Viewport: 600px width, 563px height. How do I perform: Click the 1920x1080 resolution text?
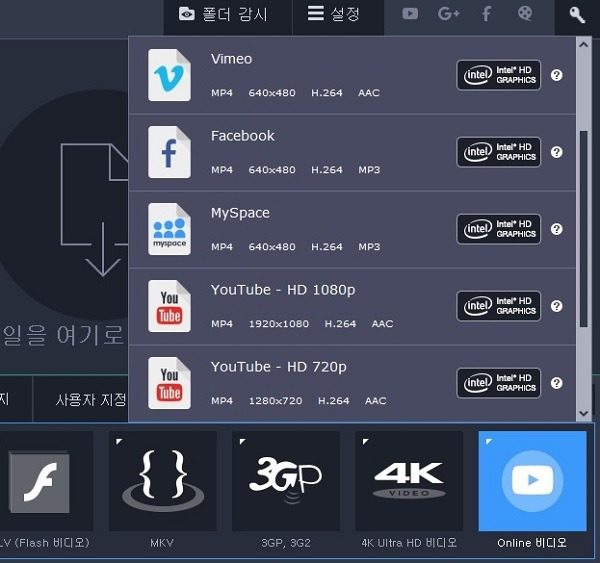click(279, 324)
